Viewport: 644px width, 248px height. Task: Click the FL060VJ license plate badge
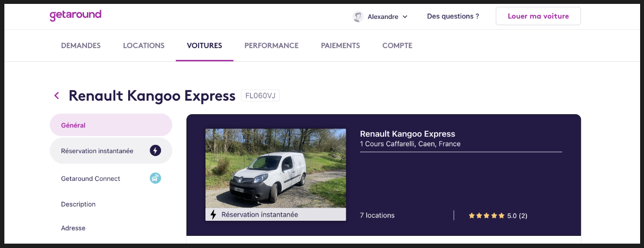pyautogui.click(x=260, y=96)
